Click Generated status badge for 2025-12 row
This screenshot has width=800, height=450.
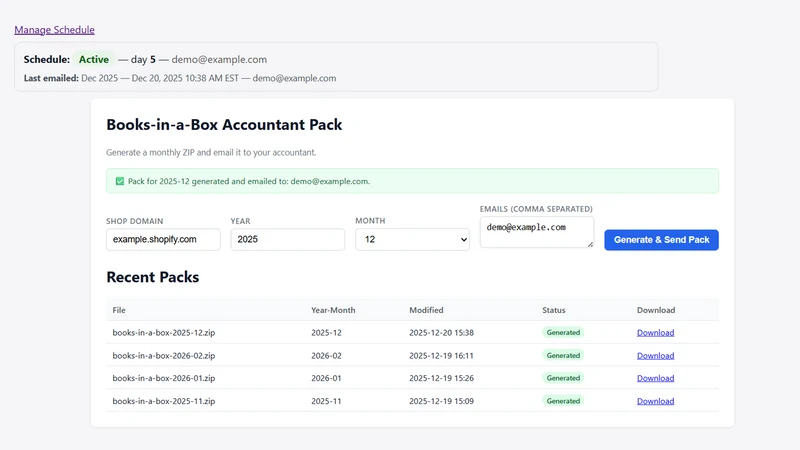pos(563,333)
